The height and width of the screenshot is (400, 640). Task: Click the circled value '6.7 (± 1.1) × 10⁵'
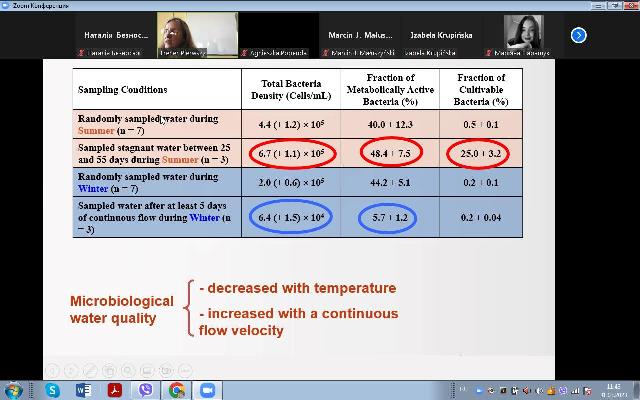291,153
